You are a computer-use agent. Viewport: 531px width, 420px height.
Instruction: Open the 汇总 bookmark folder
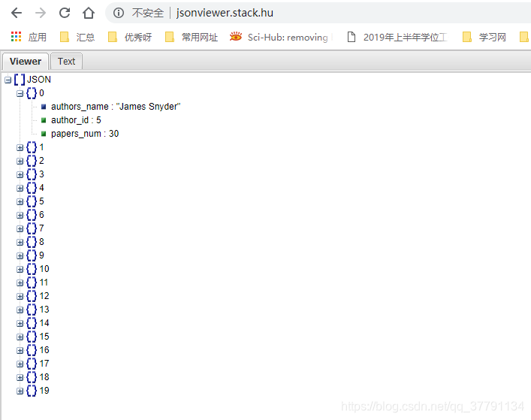coord(77,37)
